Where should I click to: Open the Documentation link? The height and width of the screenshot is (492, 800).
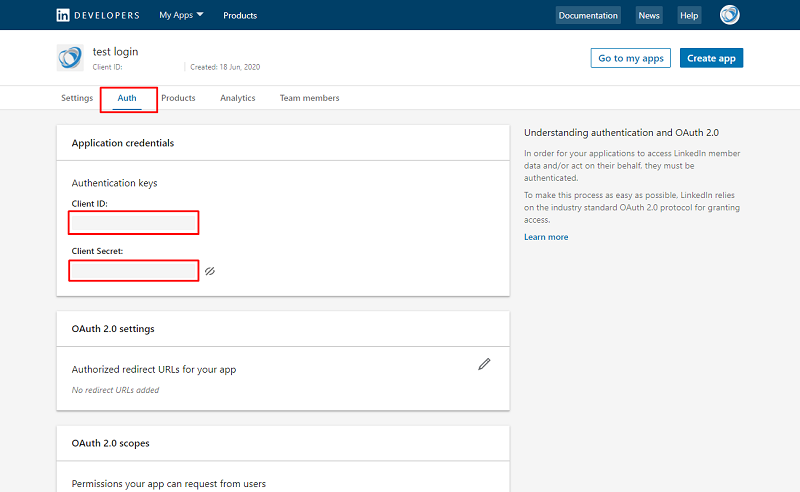(588, 15)
